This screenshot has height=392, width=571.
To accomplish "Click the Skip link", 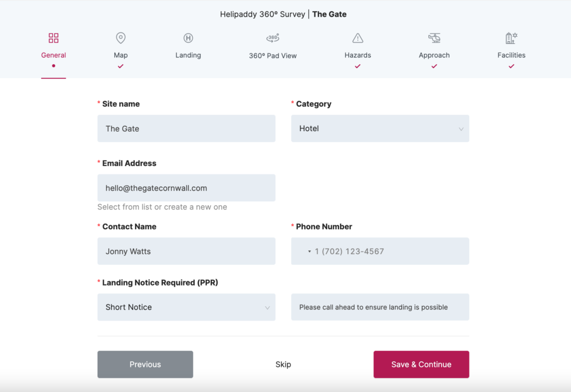I will pyautogui.click(x=283, y=365).
